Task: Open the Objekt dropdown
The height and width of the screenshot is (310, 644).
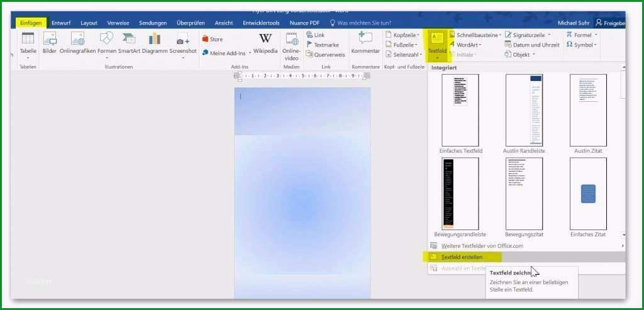Action: (x=520, y=55)
